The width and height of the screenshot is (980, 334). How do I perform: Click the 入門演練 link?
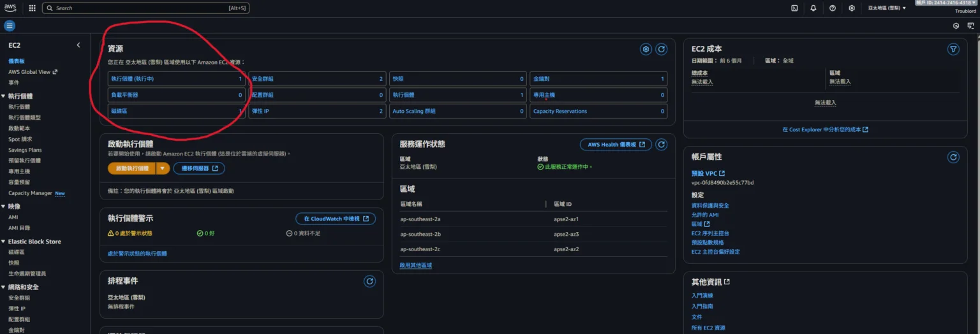tap(702, 296)
